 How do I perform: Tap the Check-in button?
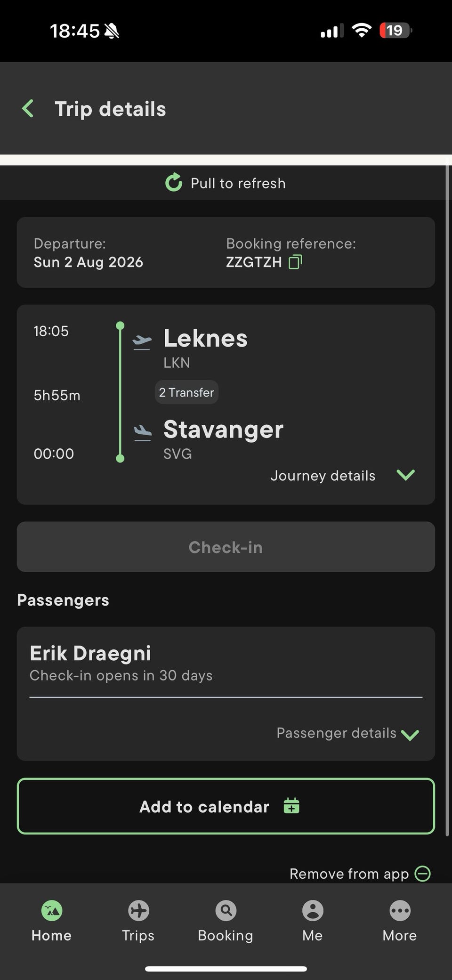click(226, 547)
